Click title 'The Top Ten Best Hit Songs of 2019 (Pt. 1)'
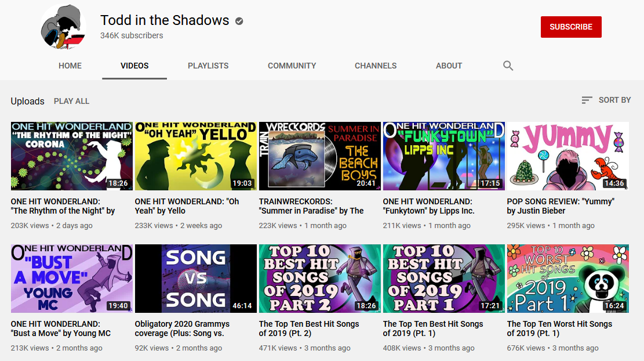The height and width of the screenshot is (361, 644). [x=433, y=328]
